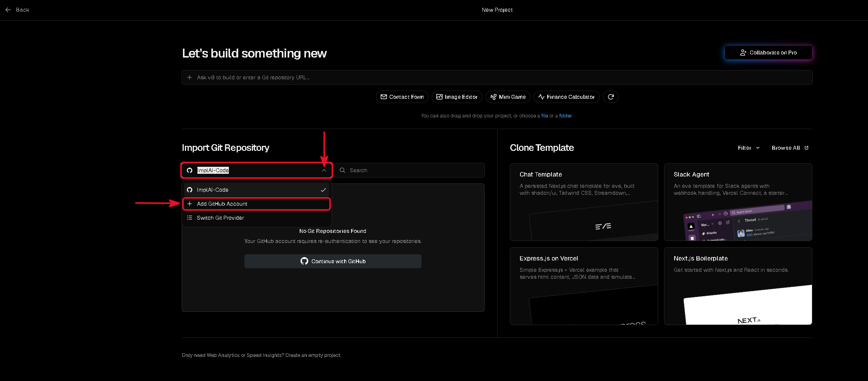Click the Ask v0 prompt input field
868x381 pixels.
click(x=497, y=77)
